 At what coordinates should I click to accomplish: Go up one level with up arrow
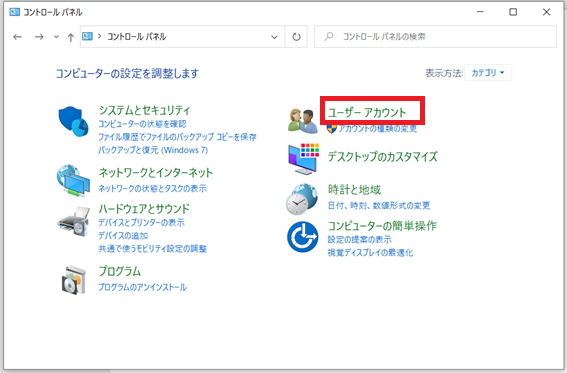(71, 37)
